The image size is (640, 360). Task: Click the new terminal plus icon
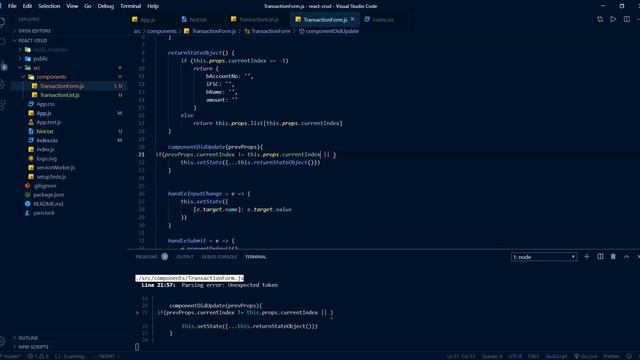(x=587, y=256)
